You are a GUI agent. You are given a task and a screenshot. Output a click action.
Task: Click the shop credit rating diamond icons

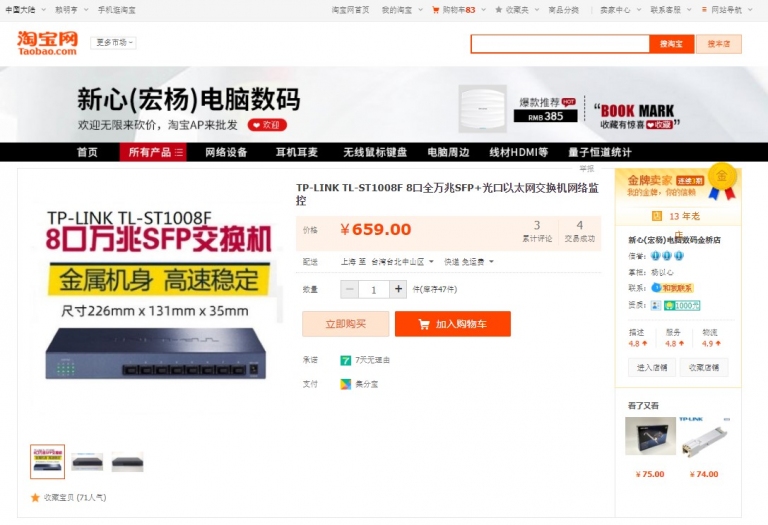click(667, 256)
